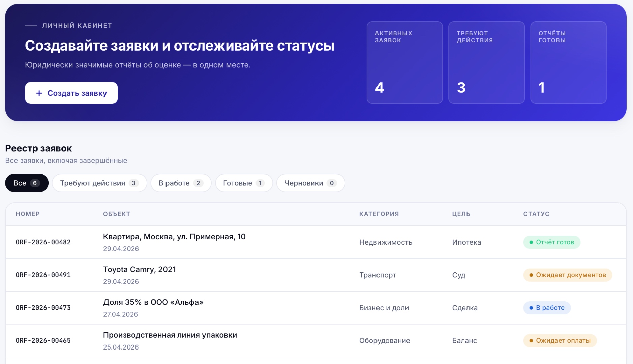Click the plus icon in Создать заявку button
This screenshot has height=364, width=633.
click(39, 93)
